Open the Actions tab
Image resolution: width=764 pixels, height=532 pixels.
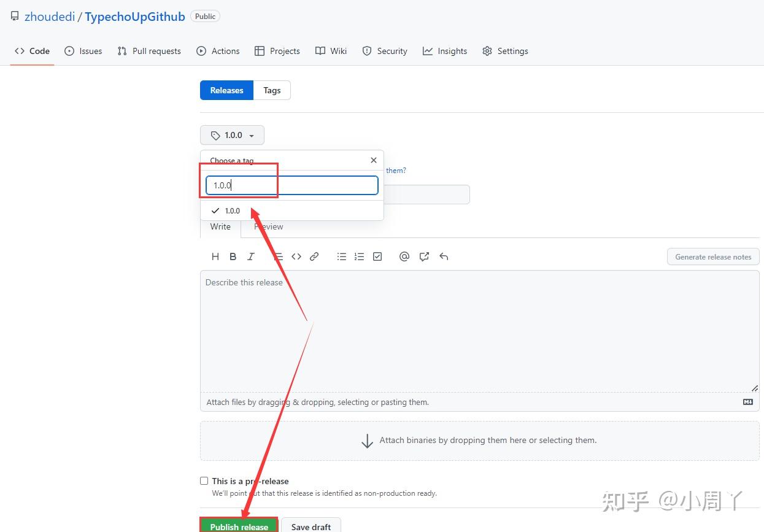[x=218, y=51]
